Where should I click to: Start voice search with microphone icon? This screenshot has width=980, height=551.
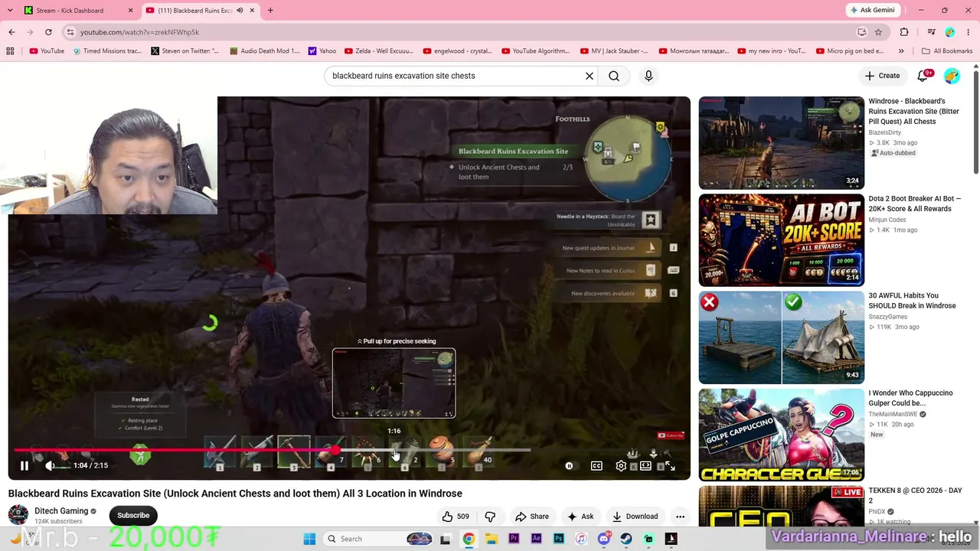[648, 76]
